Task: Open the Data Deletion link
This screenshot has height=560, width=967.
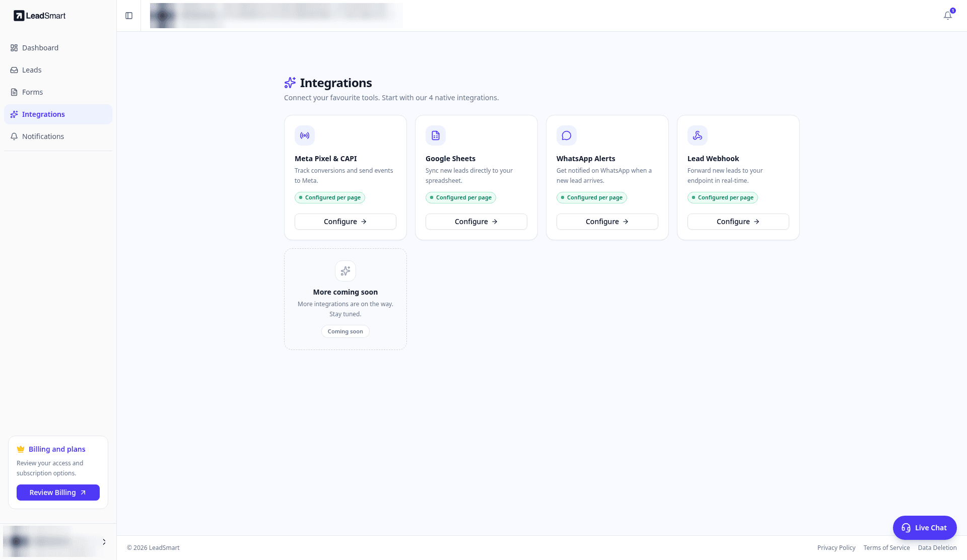Action: click(937, 548)
